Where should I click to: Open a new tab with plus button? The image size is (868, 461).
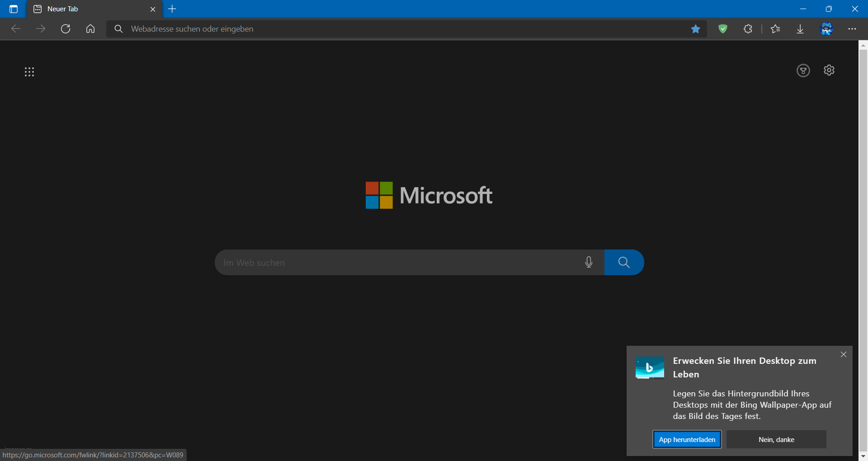[172, 9]
